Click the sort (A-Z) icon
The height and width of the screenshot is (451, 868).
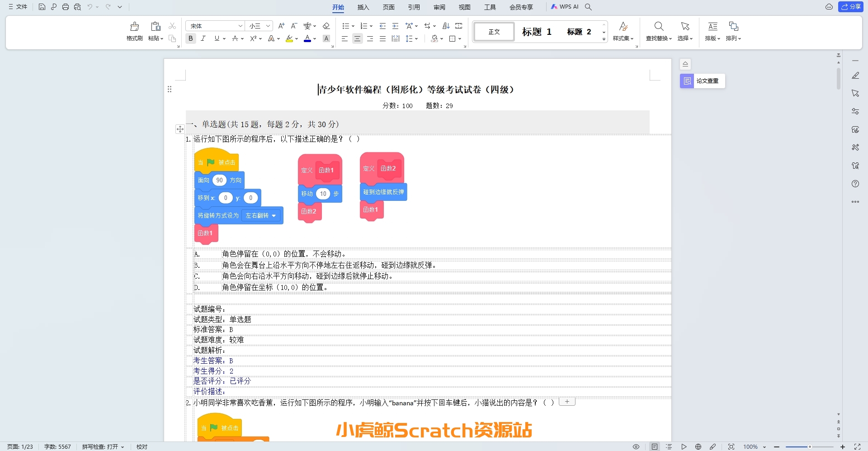point(446,26)
